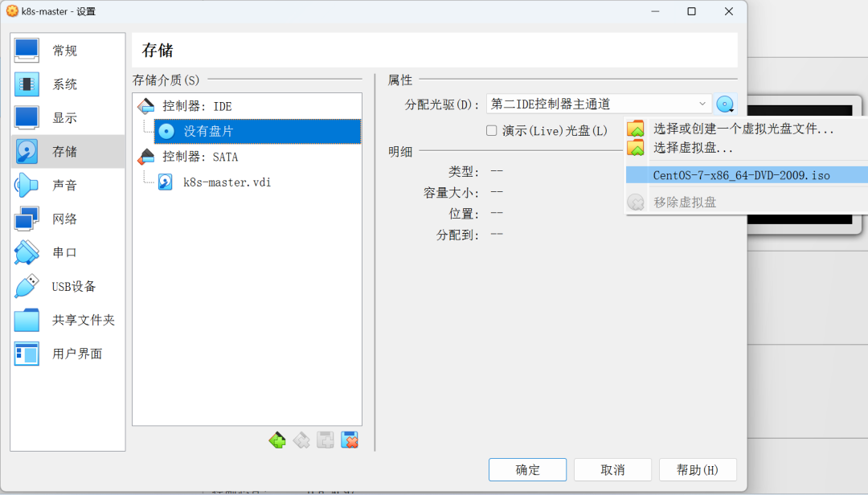The height and width of the screenshot is (495, 868).
Task: Open the 分配光驱 drive channel dropdown
Action: point(599,104)
